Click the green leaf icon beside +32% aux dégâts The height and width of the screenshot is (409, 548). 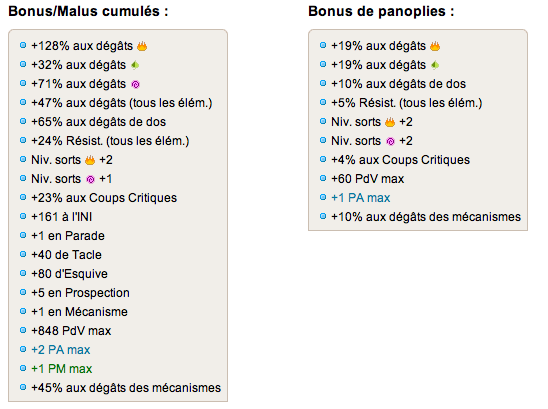[x=135, y=65]
